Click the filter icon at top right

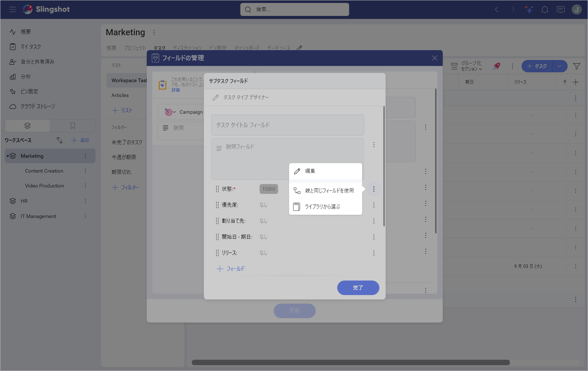(x=577, y=66)
